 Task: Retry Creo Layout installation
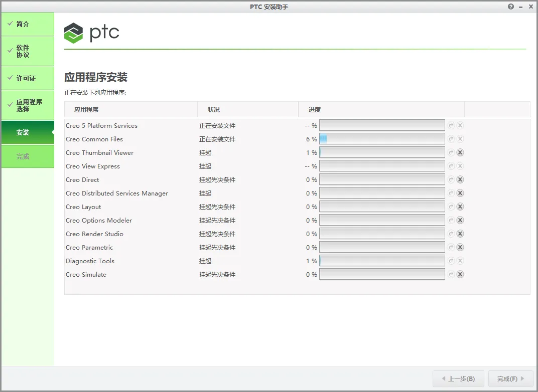451,207
